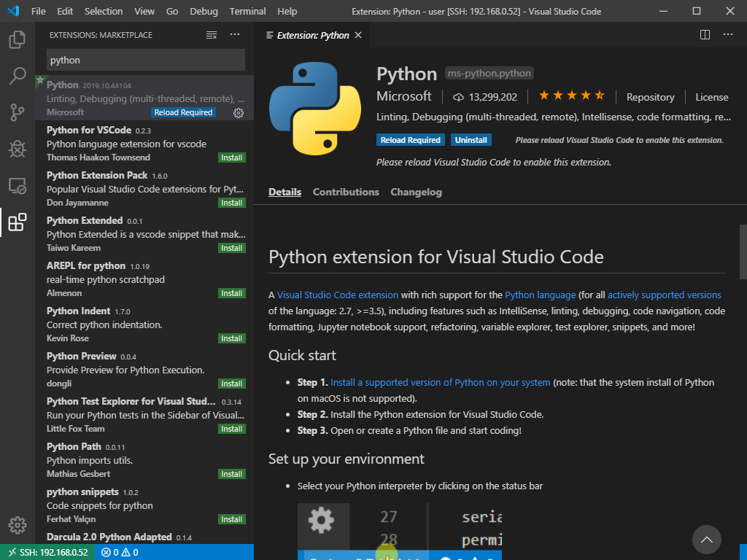
Task: Open the License link
Action: (x=712, y=97)
